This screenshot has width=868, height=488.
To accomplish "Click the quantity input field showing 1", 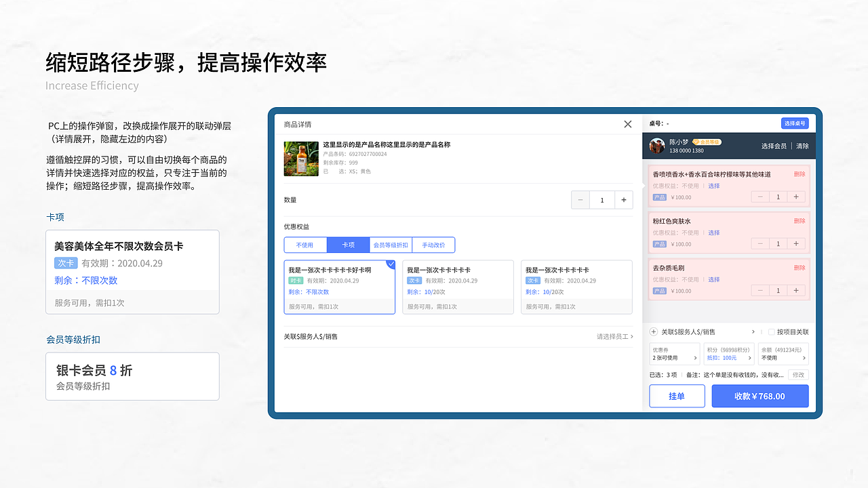I will click(x=601, y=199).
